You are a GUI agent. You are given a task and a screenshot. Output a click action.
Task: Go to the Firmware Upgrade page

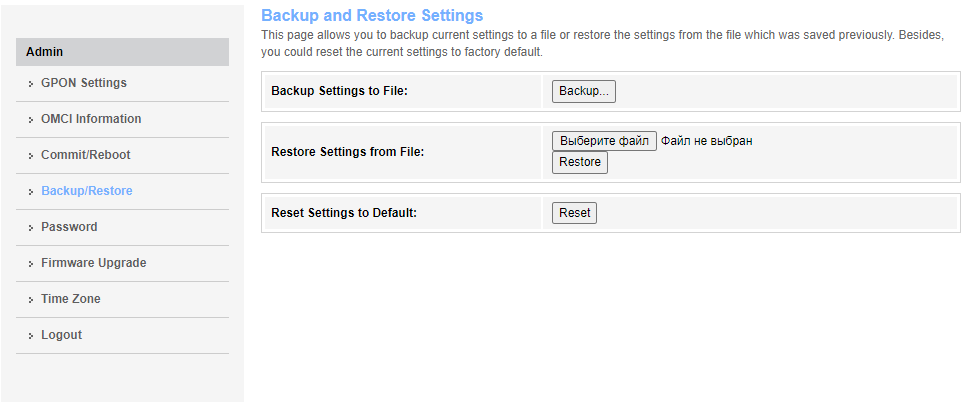pos(93,263)
